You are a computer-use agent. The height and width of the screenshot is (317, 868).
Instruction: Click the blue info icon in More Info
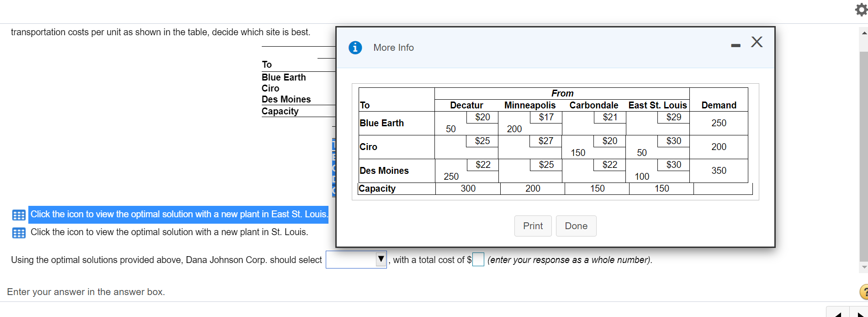pyautogui.click(x=355, y=48)
